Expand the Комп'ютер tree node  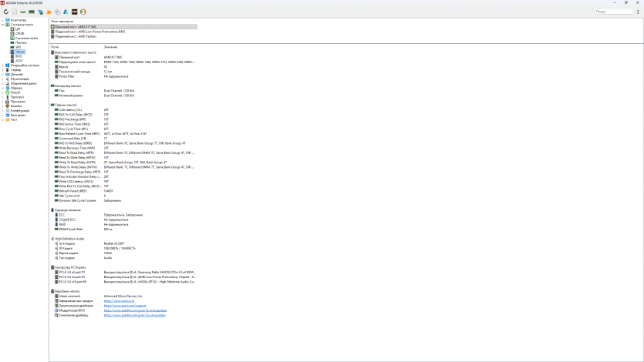tap(2, 20)
